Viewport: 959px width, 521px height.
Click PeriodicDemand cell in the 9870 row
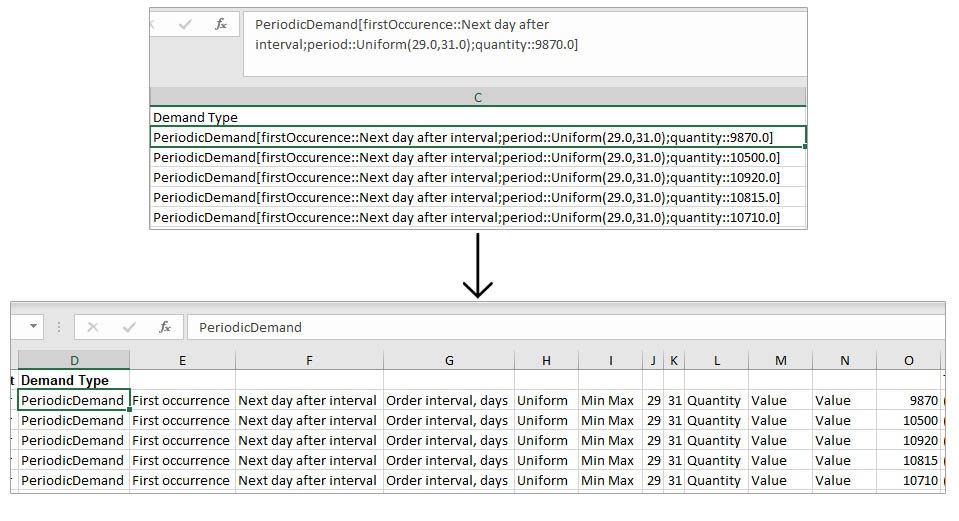(74, 401)
